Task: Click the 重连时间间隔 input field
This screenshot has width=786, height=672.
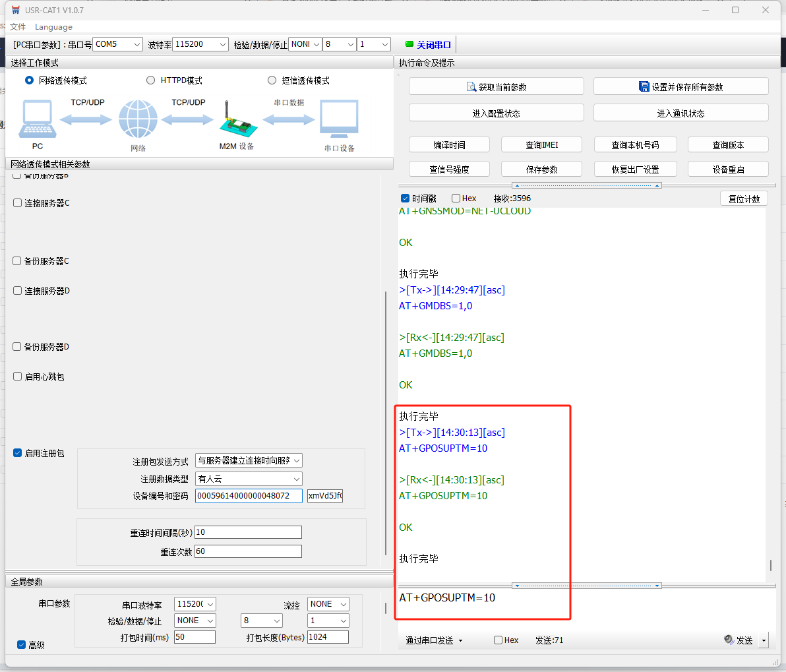Action: 248,532
